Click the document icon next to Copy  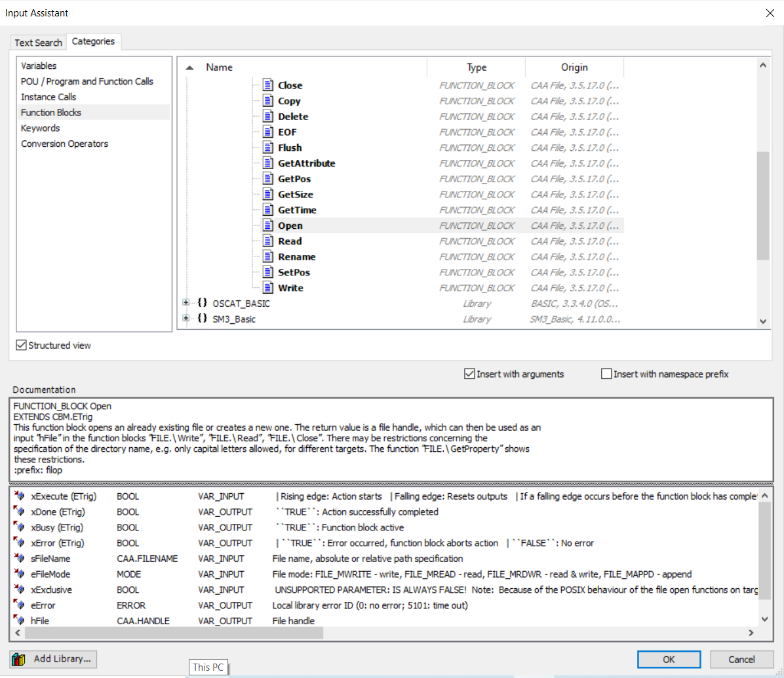(267, 101)
